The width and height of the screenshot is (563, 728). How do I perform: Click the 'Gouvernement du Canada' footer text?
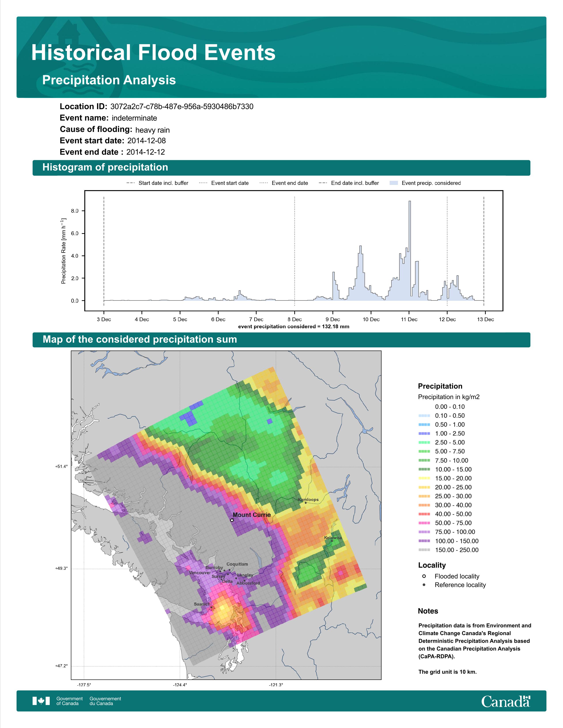(x=105, y=701)
